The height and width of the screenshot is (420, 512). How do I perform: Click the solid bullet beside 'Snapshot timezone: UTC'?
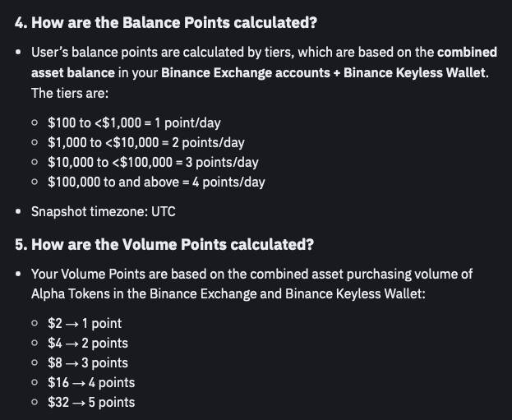(x=18, y=211)
